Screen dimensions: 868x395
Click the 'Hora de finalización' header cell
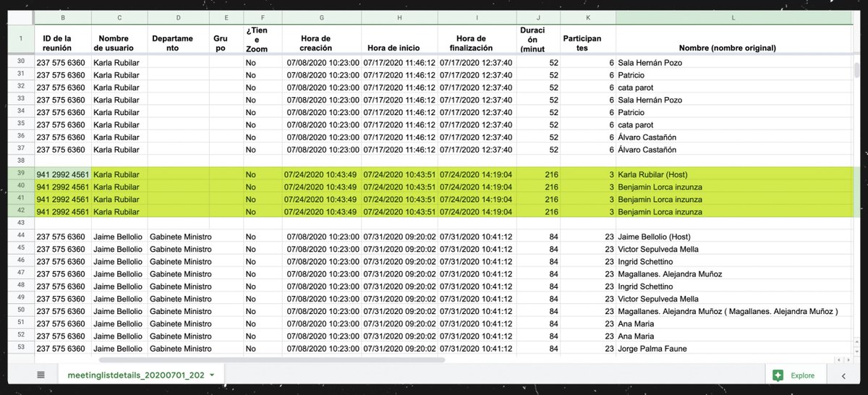tap(477, 39)
